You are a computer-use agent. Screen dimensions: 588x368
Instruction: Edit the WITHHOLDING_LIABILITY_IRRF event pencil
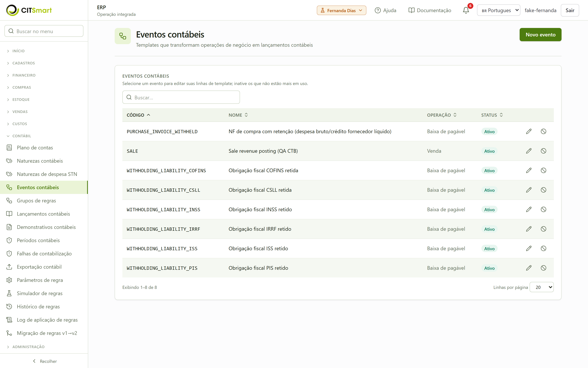click(x=529, y=229)
